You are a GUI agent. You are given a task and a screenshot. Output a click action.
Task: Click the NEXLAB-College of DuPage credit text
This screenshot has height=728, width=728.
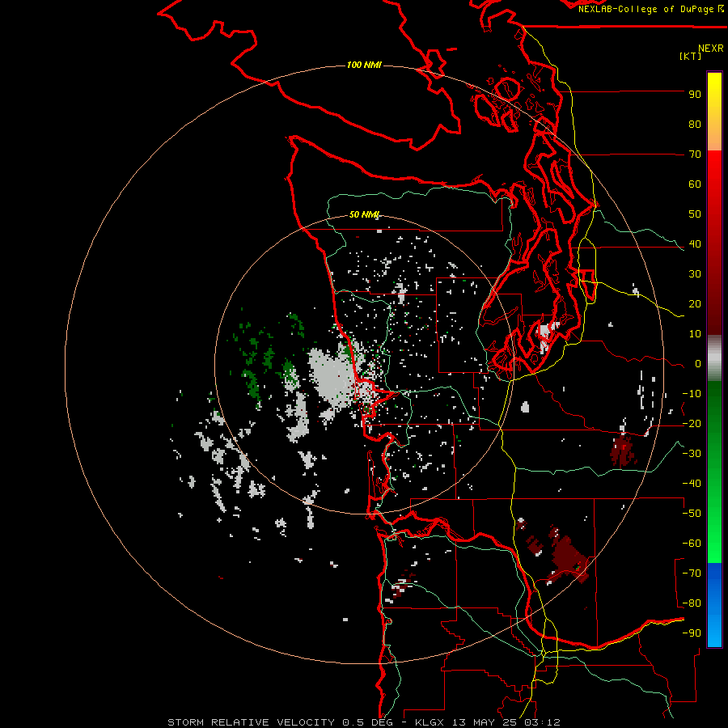(x=645, y=9)
